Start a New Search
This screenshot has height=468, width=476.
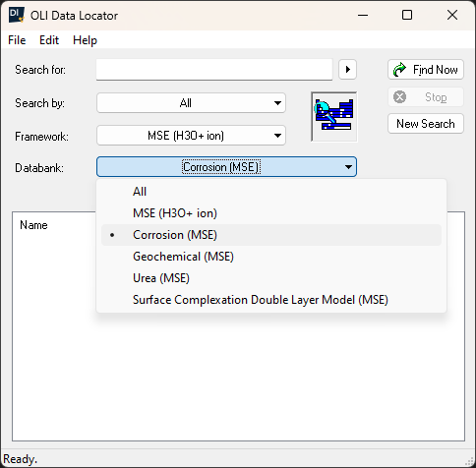[x=426, y=124]
